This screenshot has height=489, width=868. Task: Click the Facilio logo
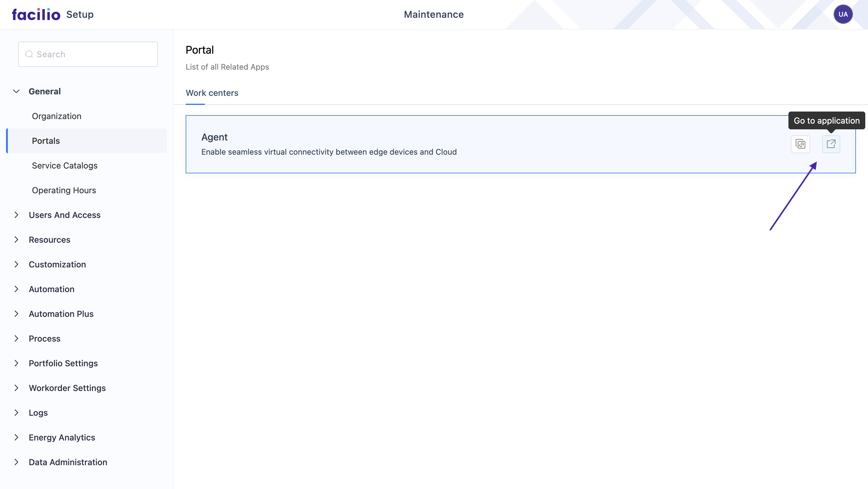pyautogui.click(x=36, y=14)
